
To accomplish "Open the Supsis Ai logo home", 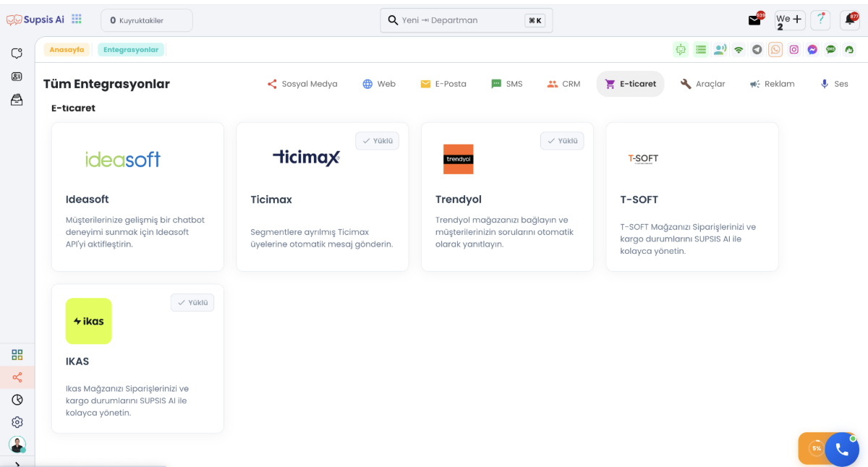I will tap(35, 20).
